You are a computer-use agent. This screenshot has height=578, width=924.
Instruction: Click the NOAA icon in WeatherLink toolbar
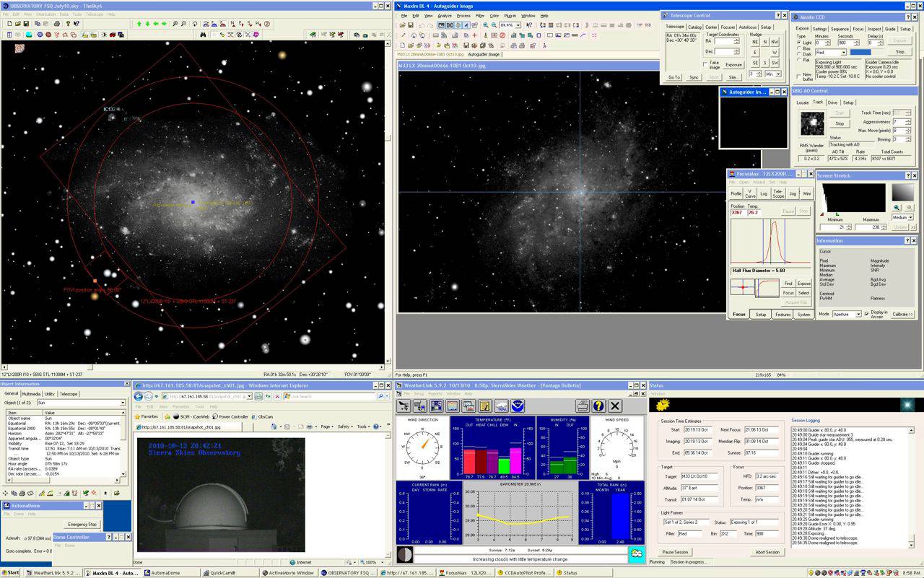(x=518, y=406)
